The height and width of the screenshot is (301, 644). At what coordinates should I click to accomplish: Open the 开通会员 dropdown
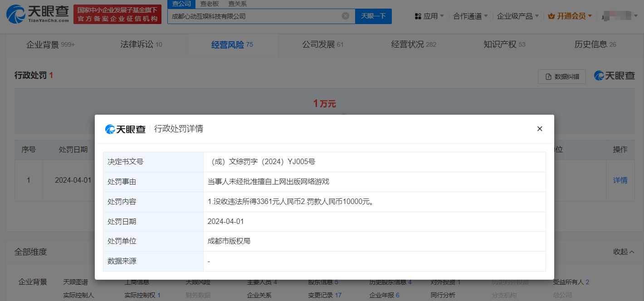click(570, 16)
